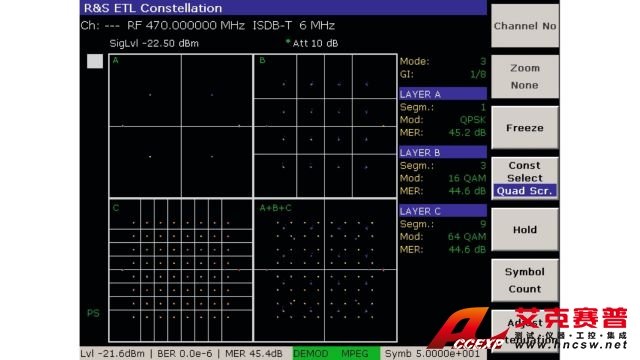
Task: Click the green MPEG status indicator
Action: tap(355, 353)
